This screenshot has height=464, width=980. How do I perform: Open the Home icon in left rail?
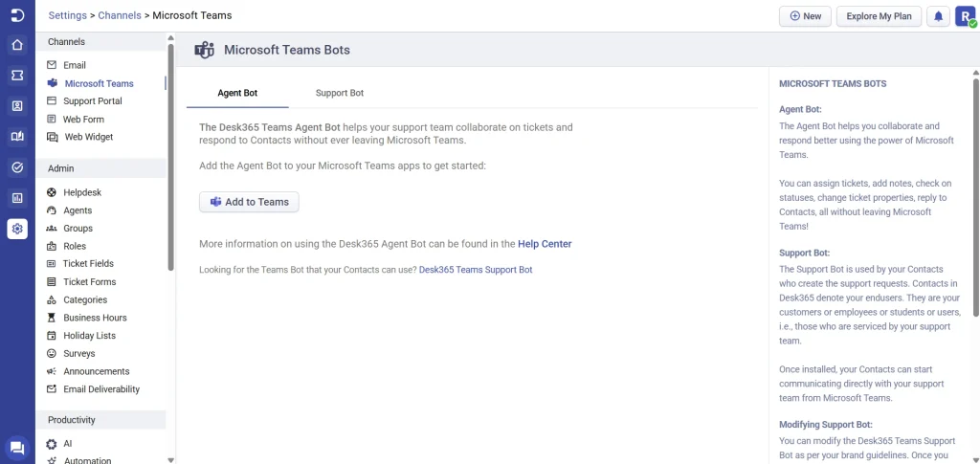(x=17, y=45)
